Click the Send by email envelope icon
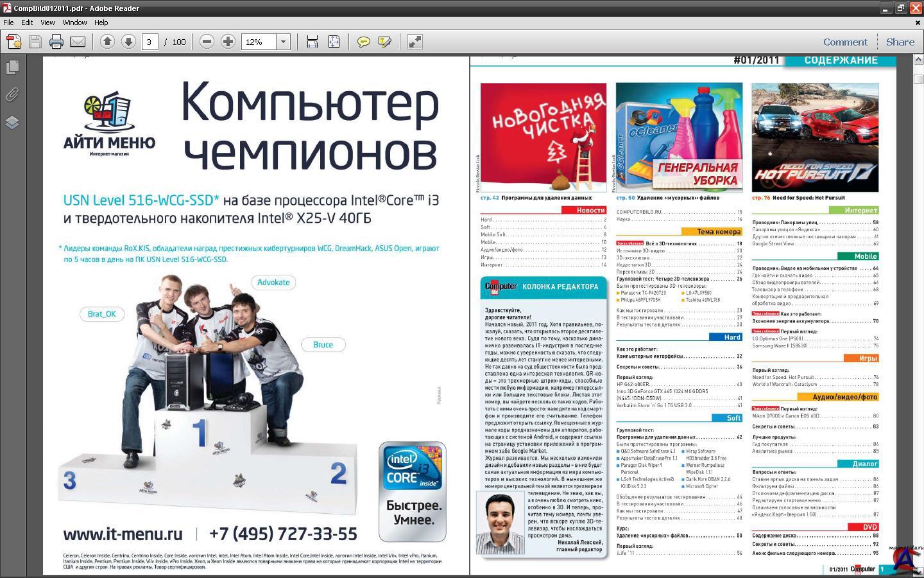924x578 pixels. [78, 42]
